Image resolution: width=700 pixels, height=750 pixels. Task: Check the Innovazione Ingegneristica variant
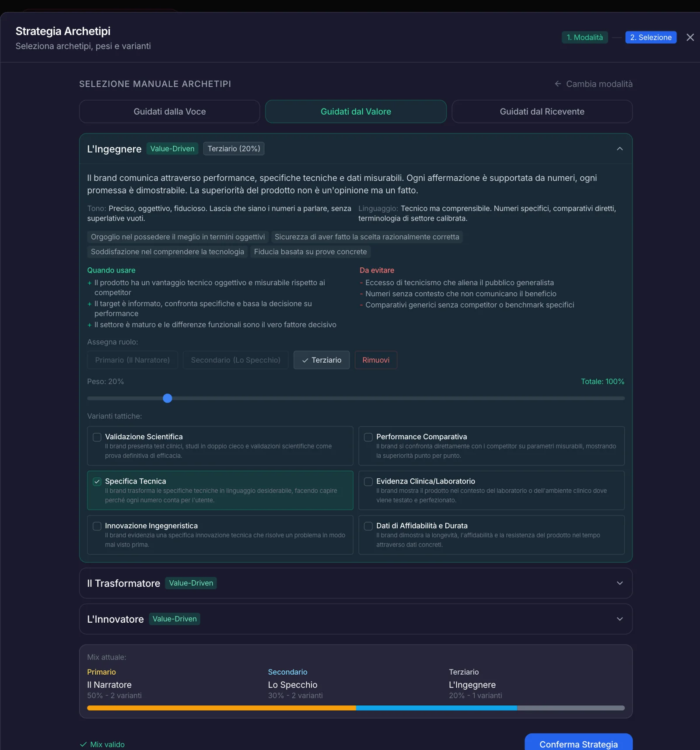(97, 526)
